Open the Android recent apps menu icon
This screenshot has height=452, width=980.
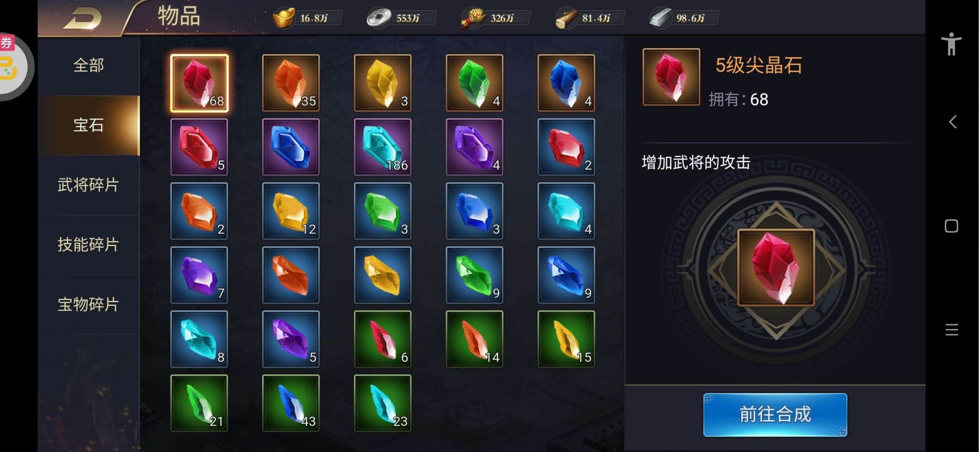click(952, 330)
